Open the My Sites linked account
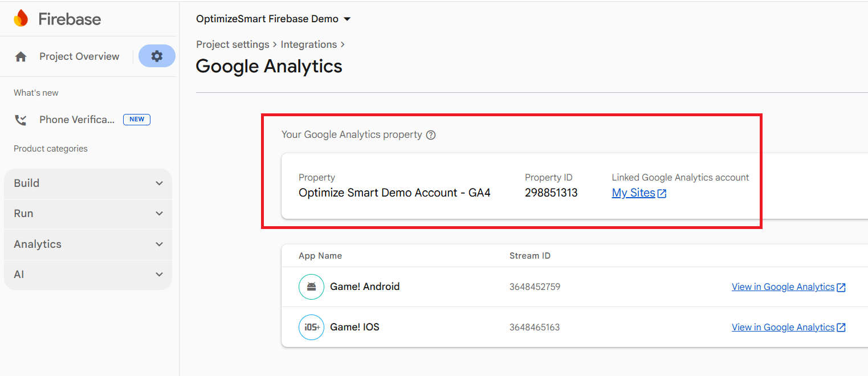Screen dimensions: 868x376 coord(633,193)
